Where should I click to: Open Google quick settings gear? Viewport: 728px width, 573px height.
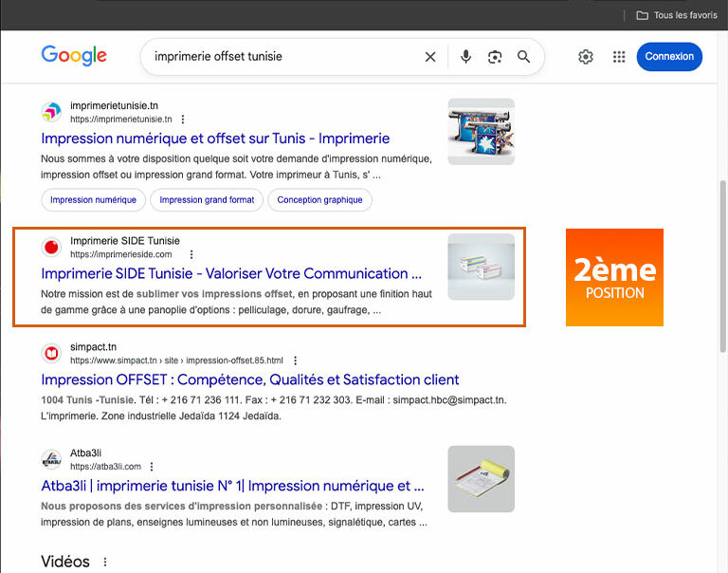point(586,57)
